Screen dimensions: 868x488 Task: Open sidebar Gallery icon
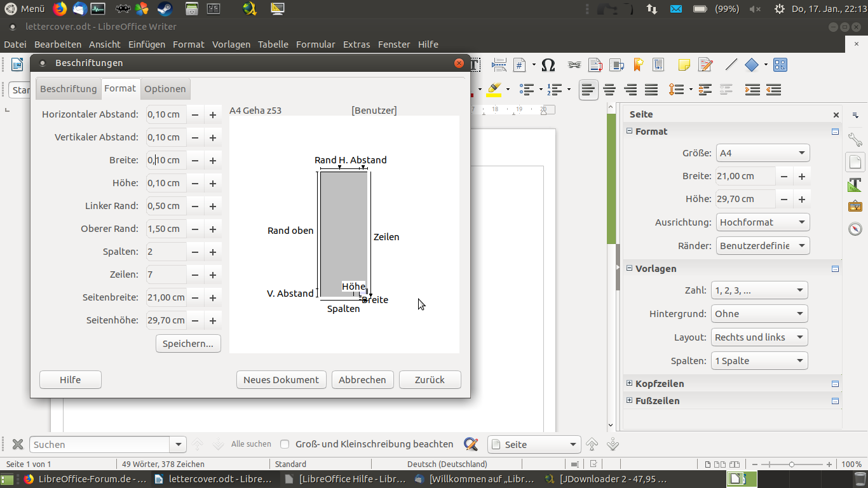[855, 207]
